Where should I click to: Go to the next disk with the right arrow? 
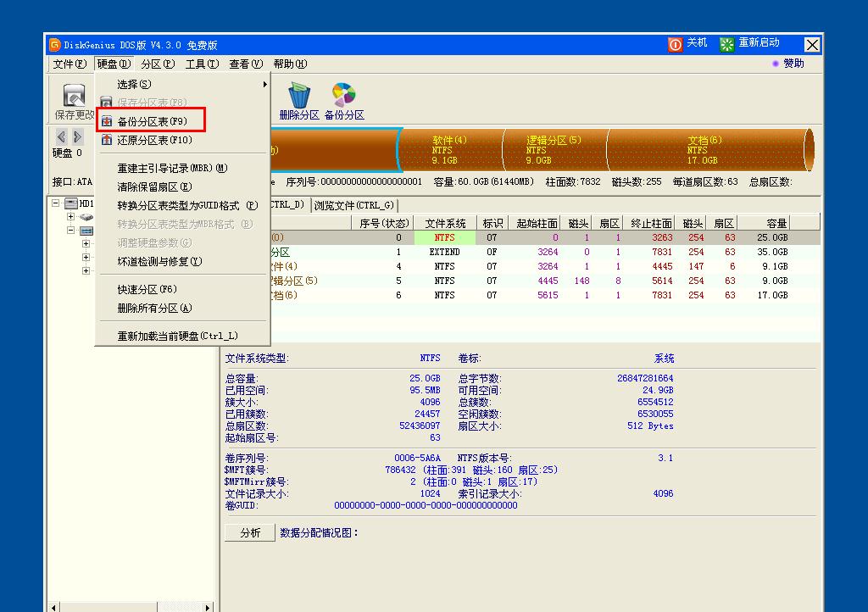pos(77,136)
